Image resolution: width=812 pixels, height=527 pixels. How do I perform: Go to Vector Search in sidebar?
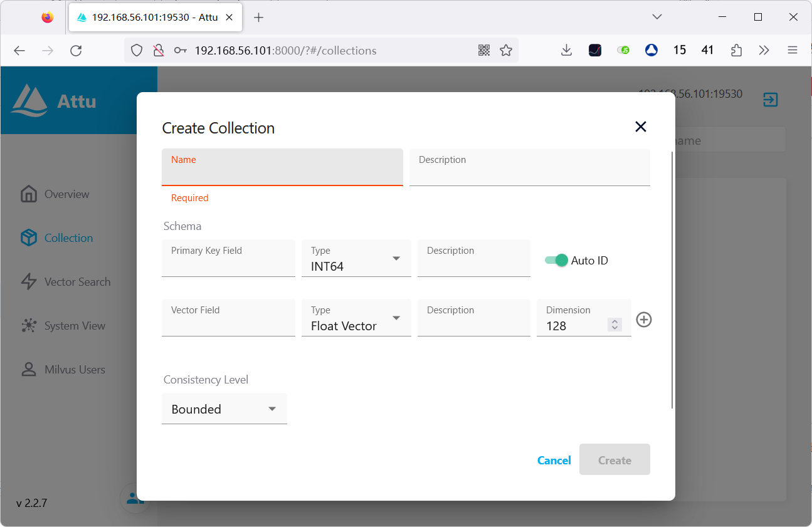pyautogui.click(x=77, y=282)
